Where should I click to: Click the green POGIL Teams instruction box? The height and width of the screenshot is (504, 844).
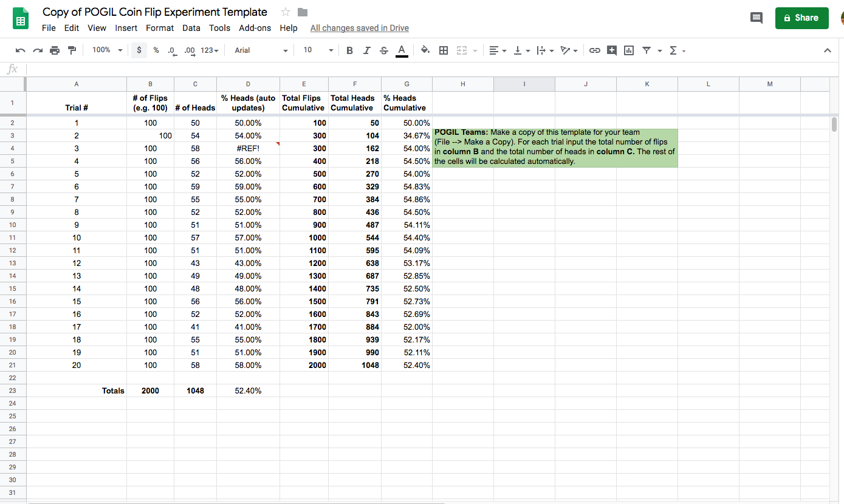[555, 148]
